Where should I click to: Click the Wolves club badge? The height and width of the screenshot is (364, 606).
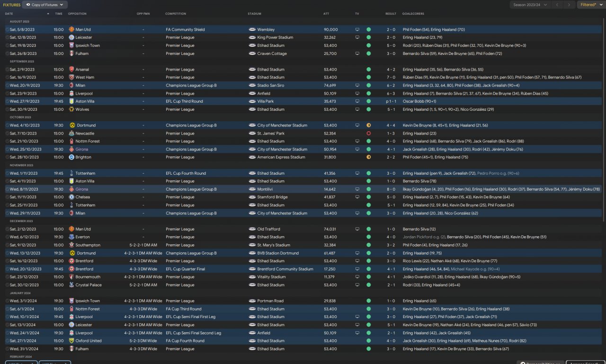71,109
